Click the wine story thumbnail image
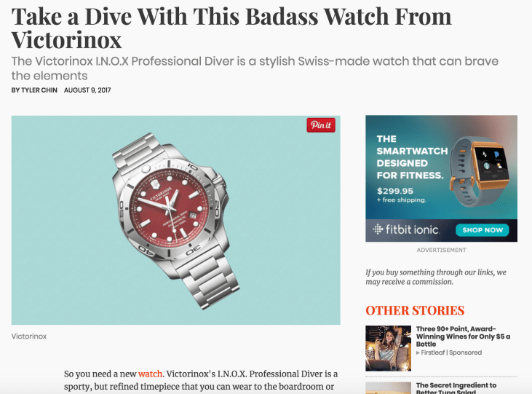 [x=388, y=348]
